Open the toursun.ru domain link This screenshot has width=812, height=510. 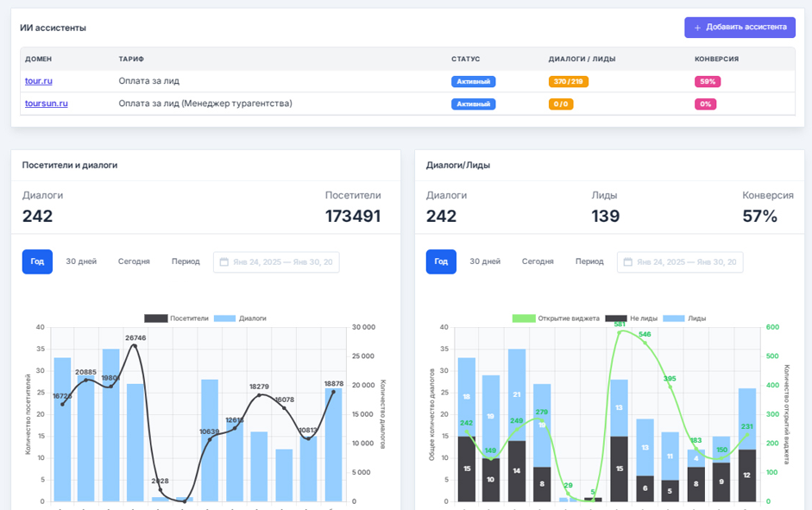(x=47, y=104)
